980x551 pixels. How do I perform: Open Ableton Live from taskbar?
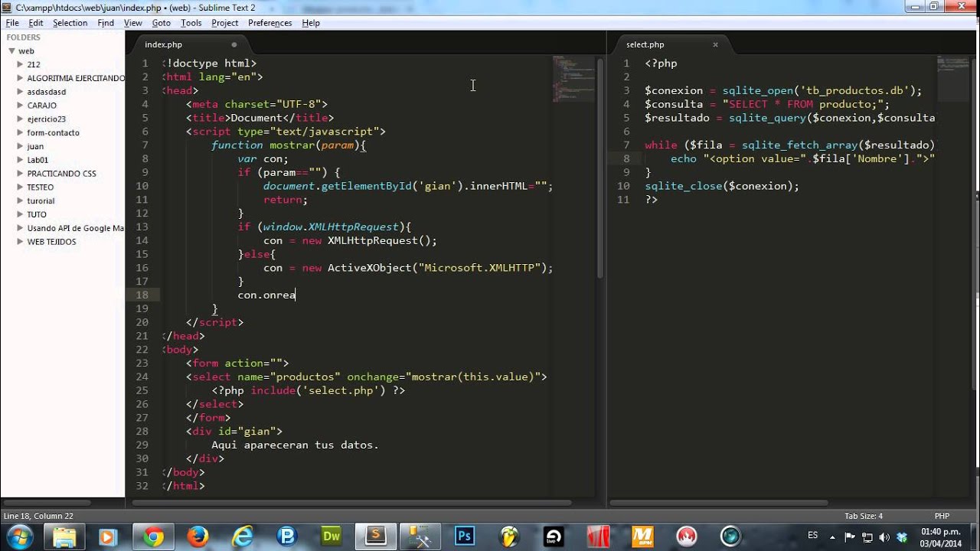pyautogui.click(x=554, y=536)
